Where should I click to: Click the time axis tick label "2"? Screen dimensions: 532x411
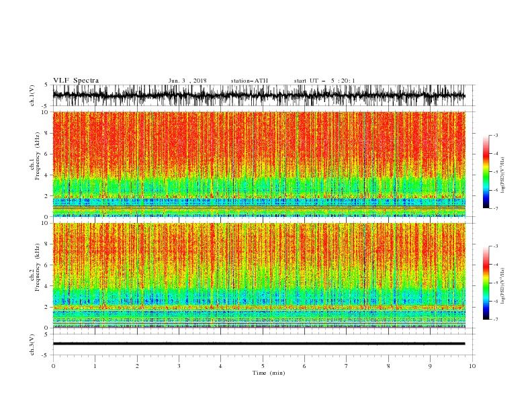pos(137,366)
